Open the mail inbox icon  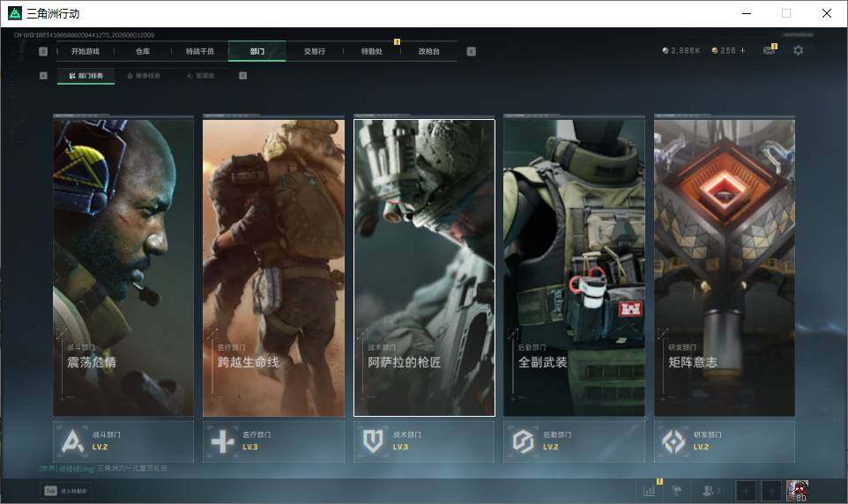click(x=769, y=50)
